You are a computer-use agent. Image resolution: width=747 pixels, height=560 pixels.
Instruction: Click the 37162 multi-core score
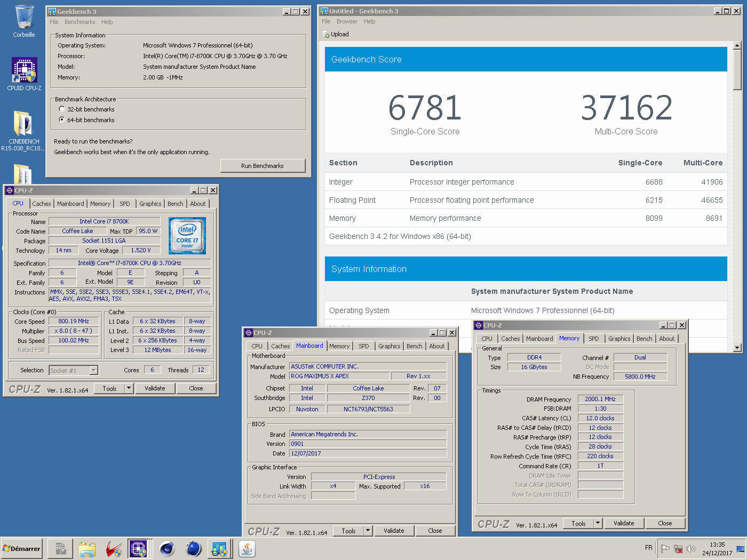[x=626, y=108]
